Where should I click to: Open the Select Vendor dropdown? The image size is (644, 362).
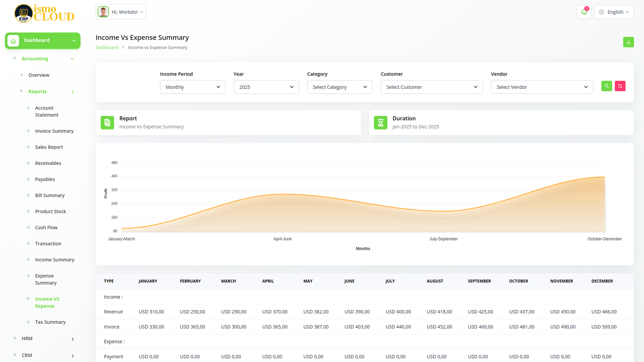[542, 87]
